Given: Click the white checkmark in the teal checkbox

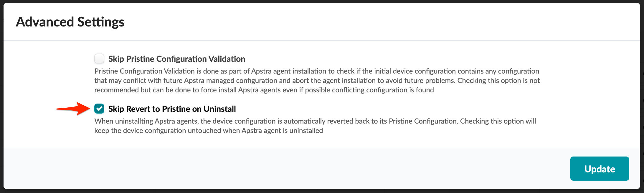Looking at the screenshot, I should coord(100,109).
